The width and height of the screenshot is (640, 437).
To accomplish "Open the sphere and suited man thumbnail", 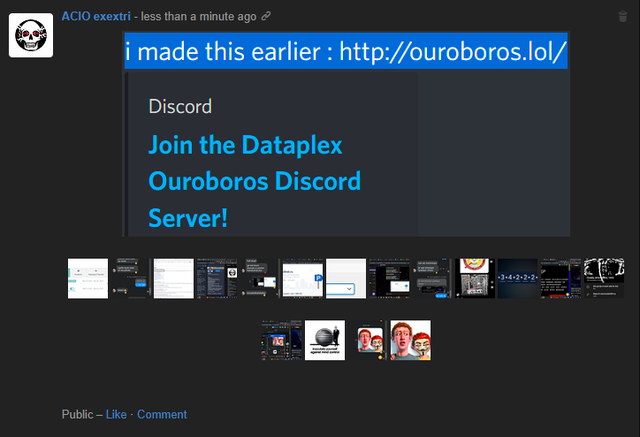I will click(x=325, y=340).
